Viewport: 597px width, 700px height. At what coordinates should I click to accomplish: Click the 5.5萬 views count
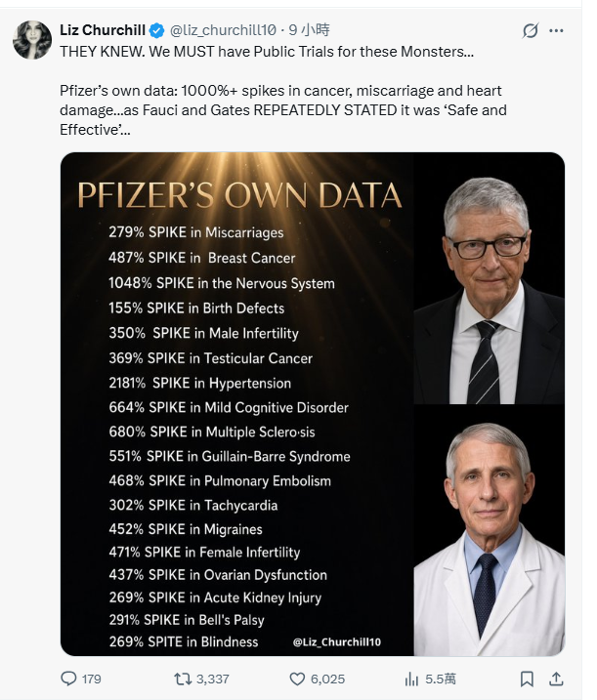[x=441, y=679]
